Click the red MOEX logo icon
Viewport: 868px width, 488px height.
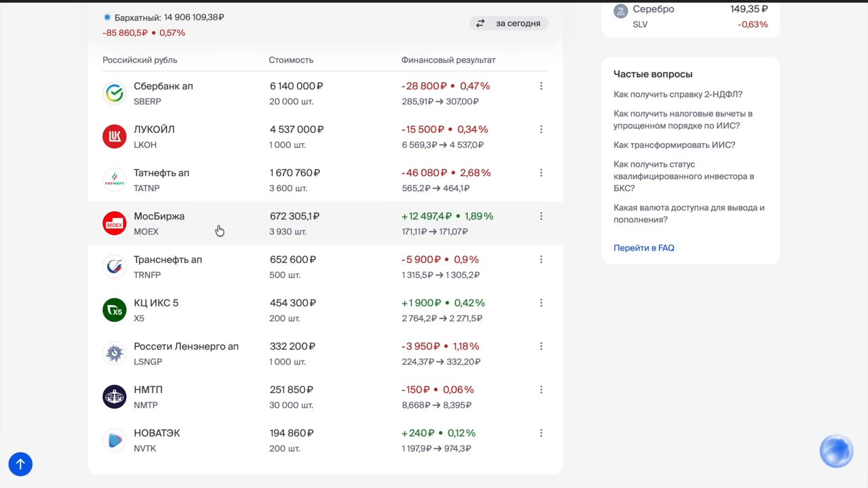pos(115,224)
